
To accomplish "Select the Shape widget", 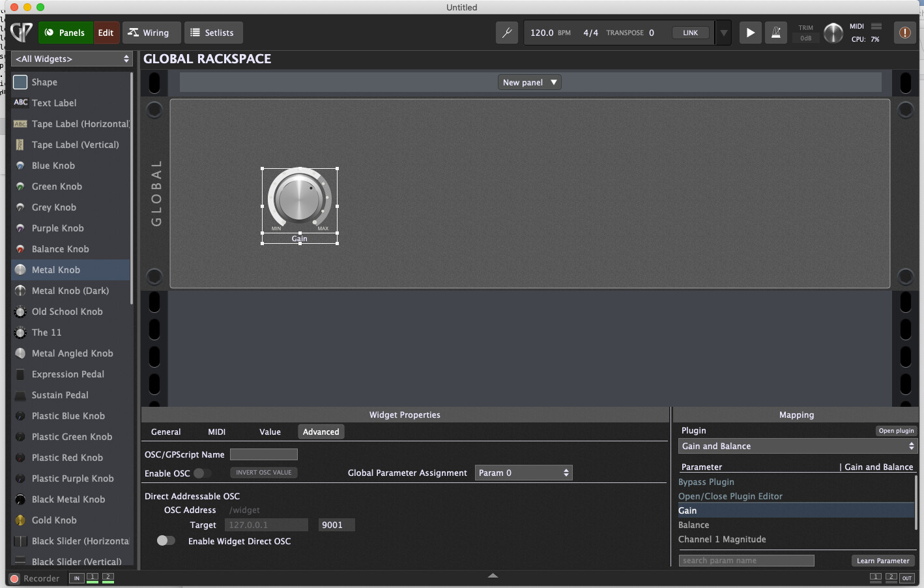I will click(70, 82).
